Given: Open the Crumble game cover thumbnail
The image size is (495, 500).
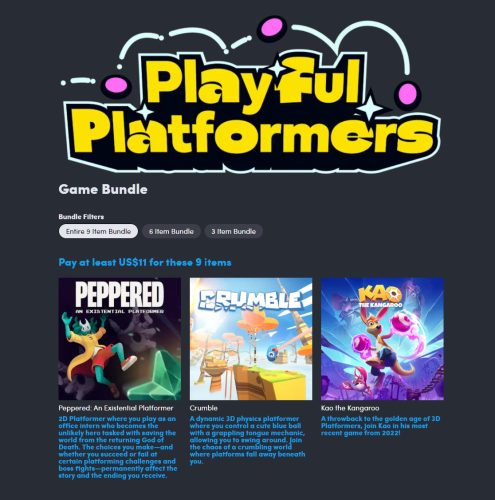Looking at the screenshot, I should [251, 339].
